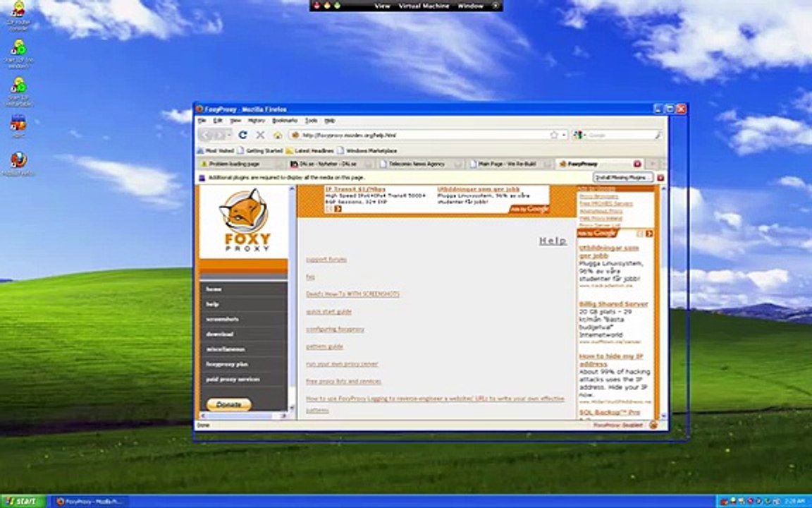The height and width of the screenshot is (508, 812).
Task: Open the support forums link
Action: click(326, 259)
